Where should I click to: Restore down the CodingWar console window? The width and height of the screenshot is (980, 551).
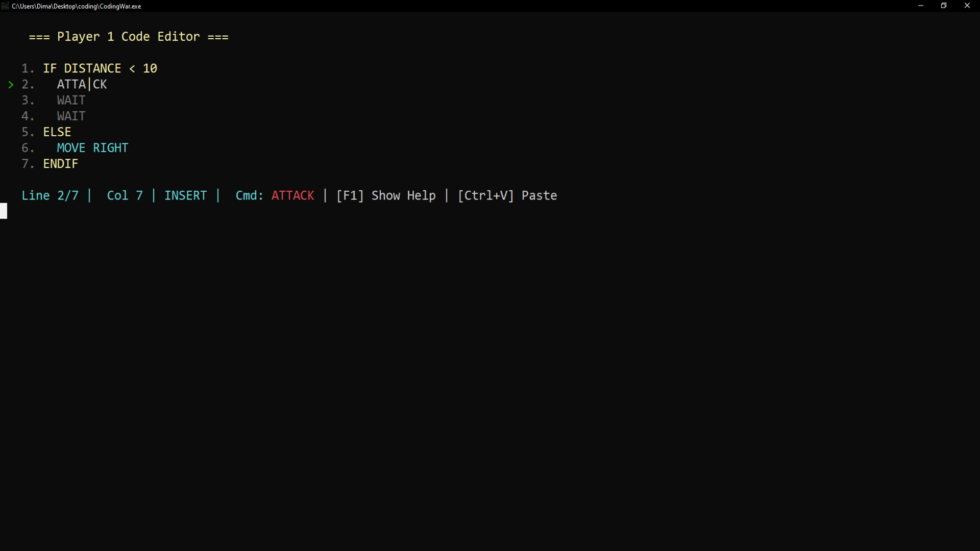(944, 6)
